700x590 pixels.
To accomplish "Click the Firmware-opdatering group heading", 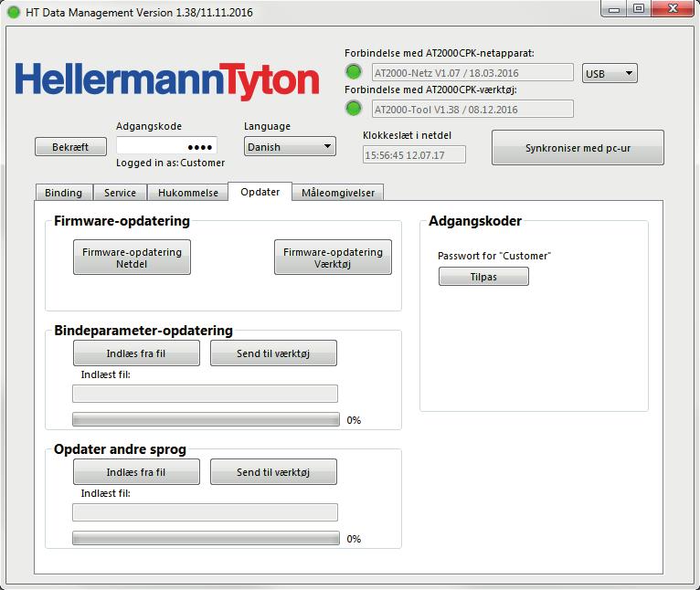I will coord(122,221).
